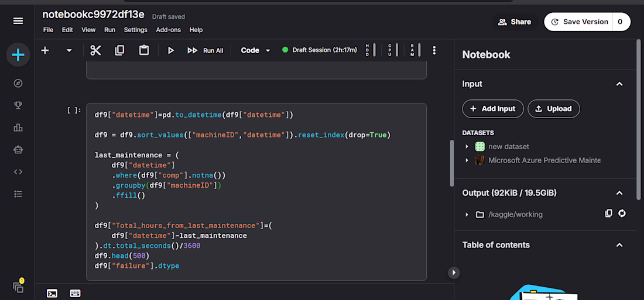Image resolution: width=644 pixels, height=300 pixels.
Task: Open active events icon with notification badge
Action: (18, 287)
